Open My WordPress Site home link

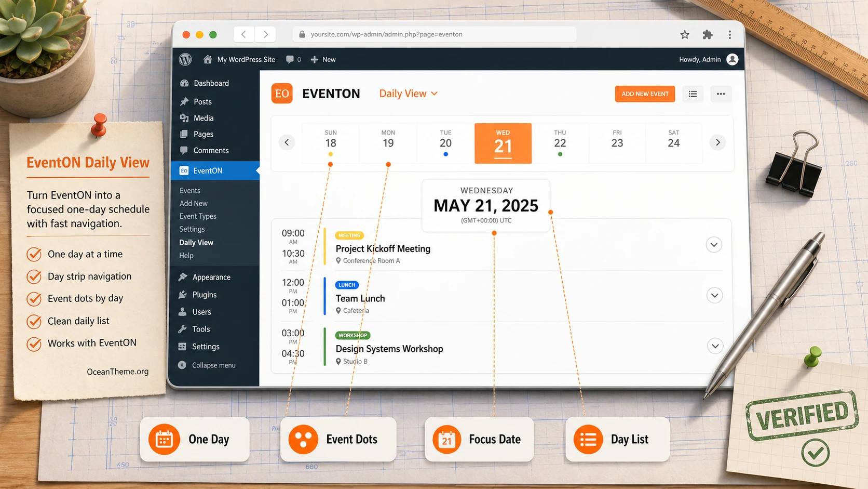tap(239, 59)
